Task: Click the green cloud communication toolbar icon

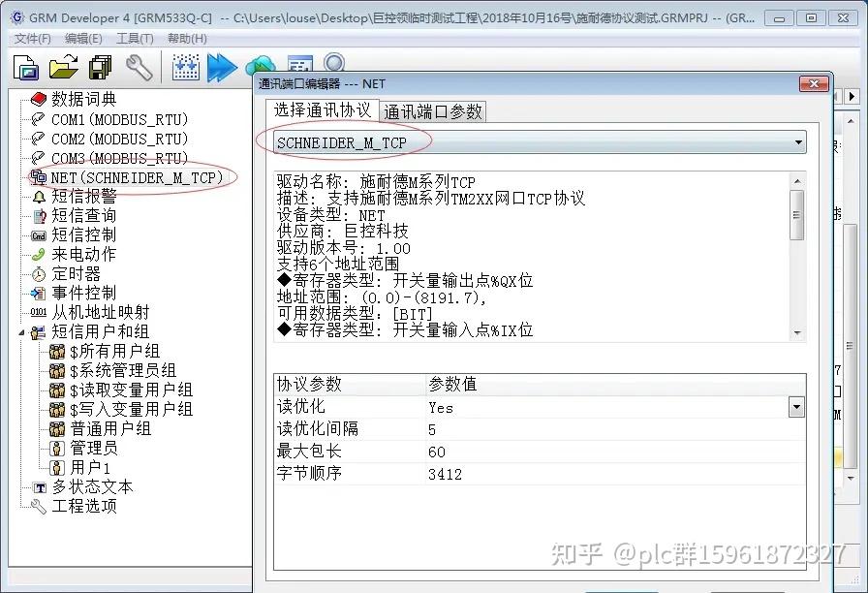Action: click(260, 64)
